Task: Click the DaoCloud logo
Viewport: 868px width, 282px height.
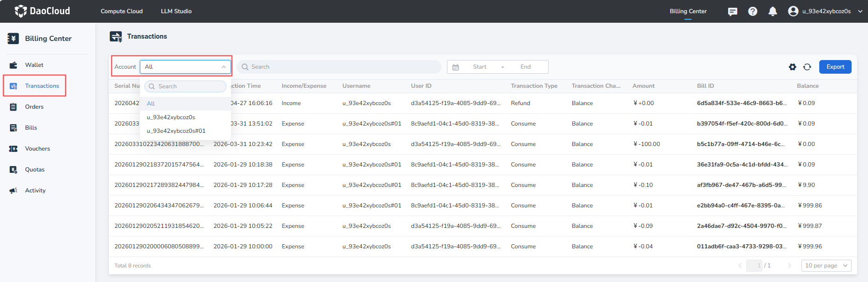Action: (42, 11)
